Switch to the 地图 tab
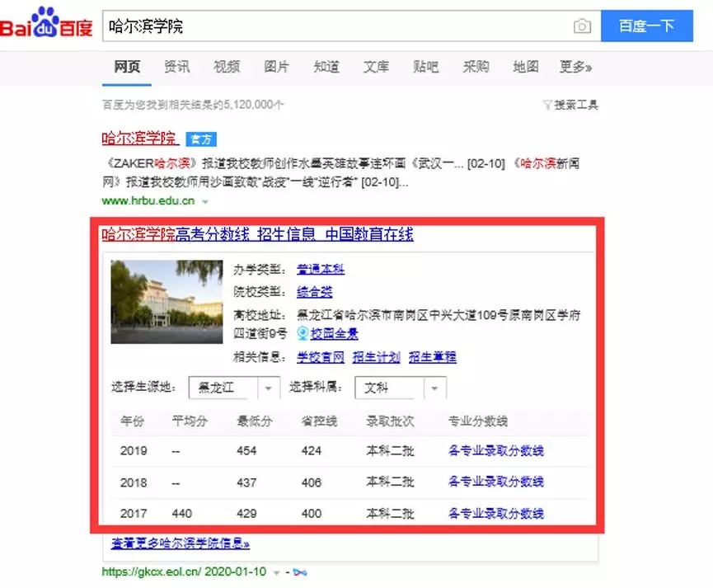Viewport: 713px width, 588px height. [x=526, y=67]
